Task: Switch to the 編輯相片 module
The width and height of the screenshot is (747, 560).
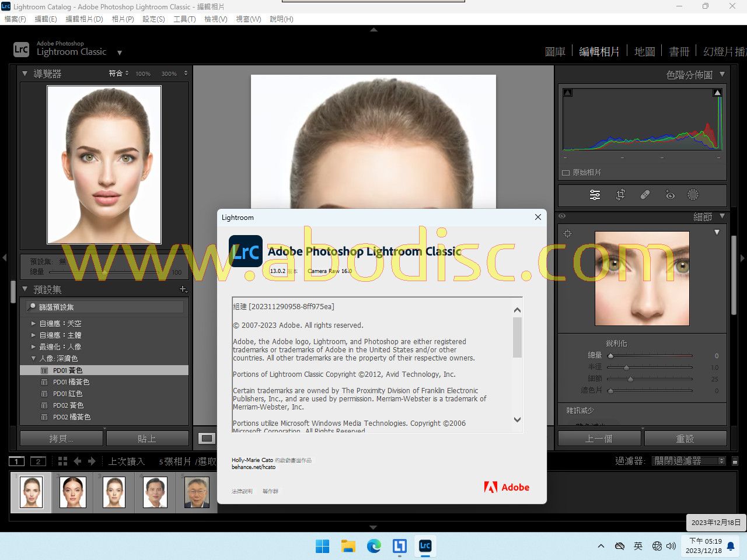Action: [599, 51]
